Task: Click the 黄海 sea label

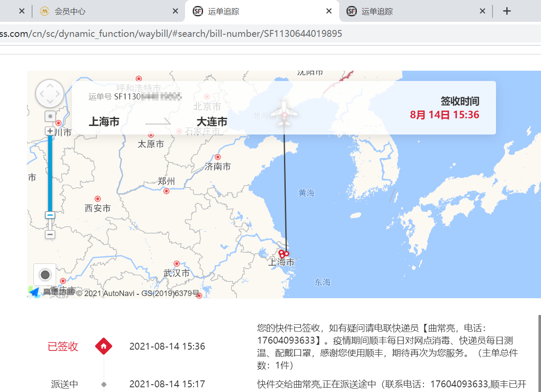Action: (307, 193)
